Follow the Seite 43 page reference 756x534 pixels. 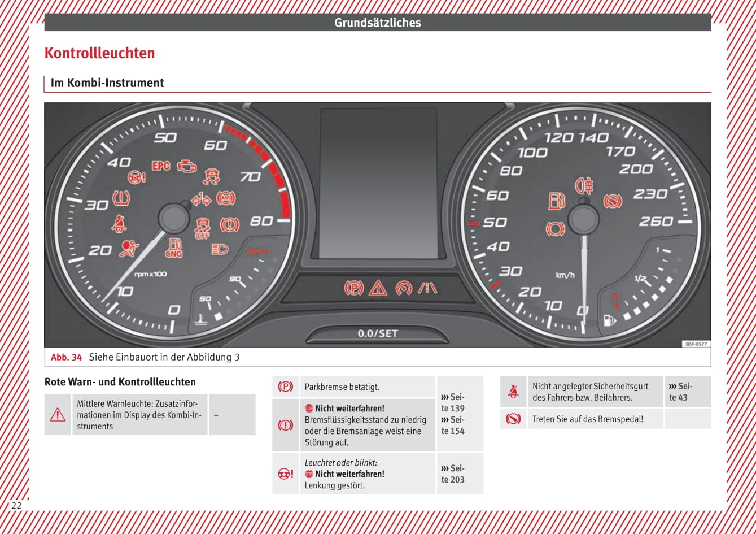click(x=680, y=392)
